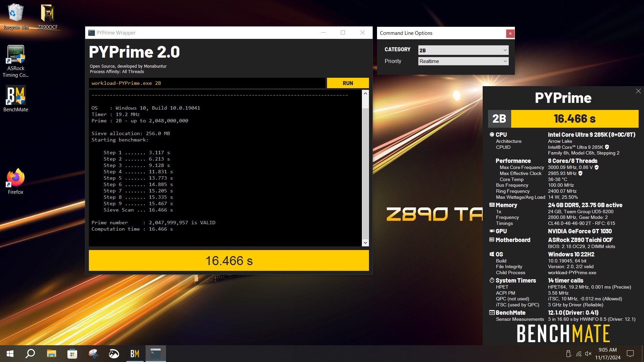Click the console scrollbar down arrow
The width and height of the screenshot is (644, 362).
point(365,243)
